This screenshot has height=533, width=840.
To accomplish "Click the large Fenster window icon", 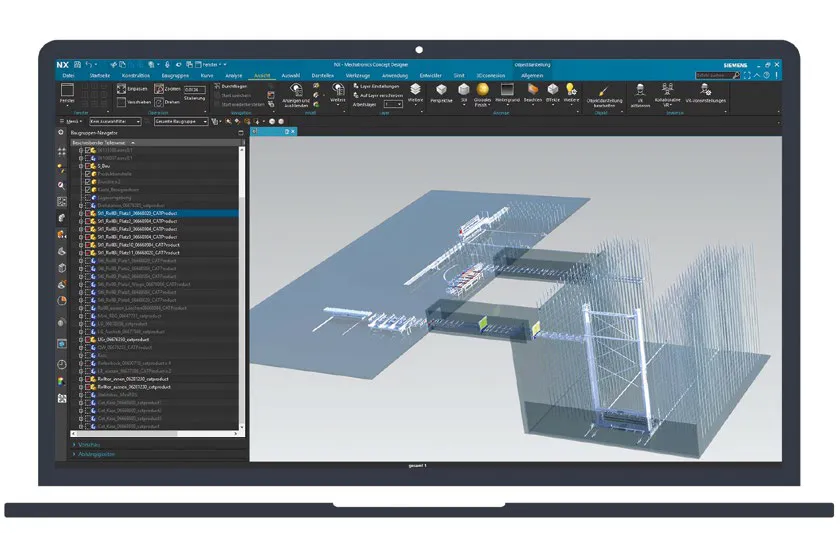I will pyautogui.click(x=68, y=89).
